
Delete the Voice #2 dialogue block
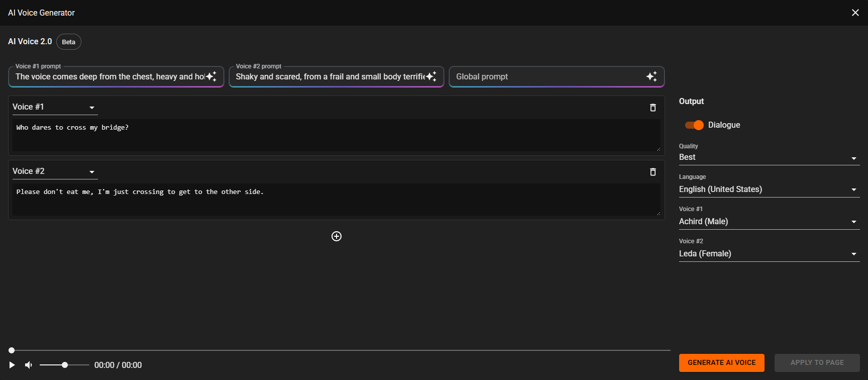pyautogui.click(x=653, y=172)
